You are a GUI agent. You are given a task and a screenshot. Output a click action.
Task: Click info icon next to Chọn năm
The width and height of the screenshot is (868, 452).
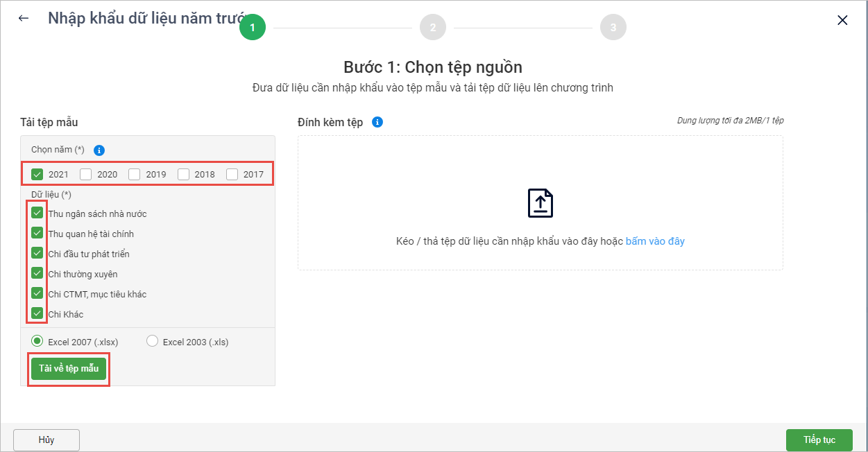[x=99, y=150]
